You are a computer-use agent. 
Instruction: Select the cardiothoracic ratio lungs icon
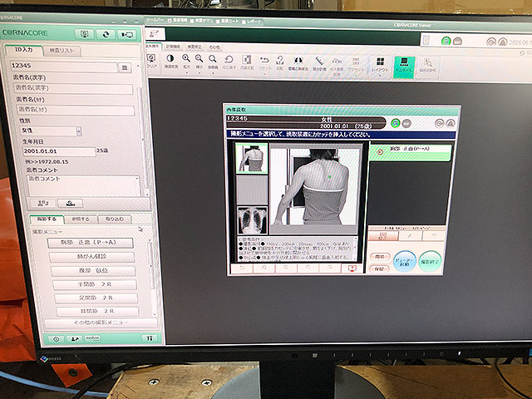click(298, 61)
